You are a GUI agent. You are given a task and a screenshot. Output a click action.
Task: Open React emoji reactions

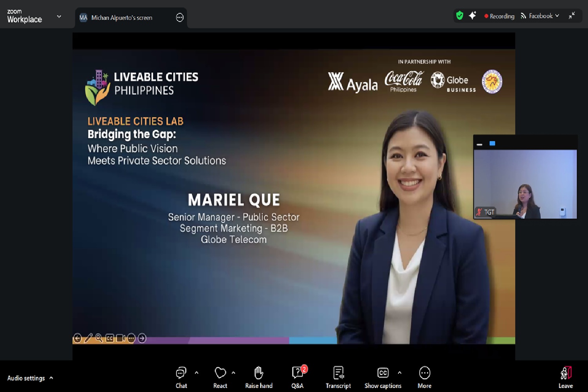point(220,377)
